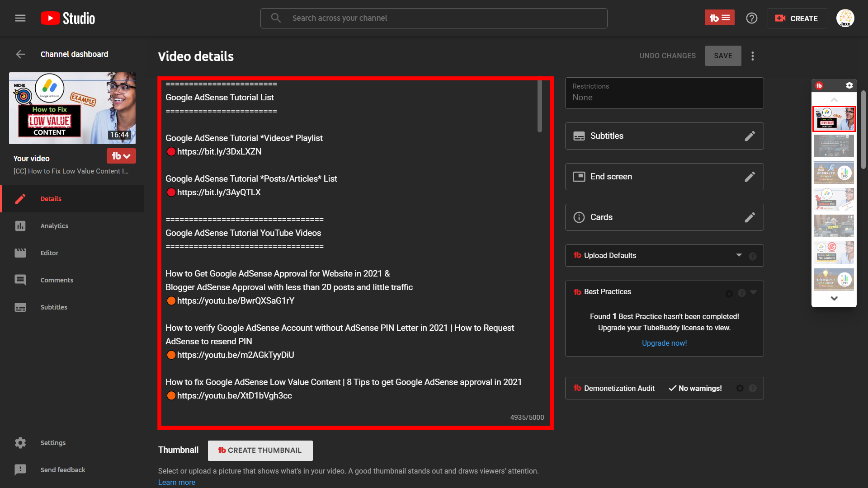Click UNDO CHANGES
Image resolution: width=868 pixels, height=488 pixels.
(x=667, y=56)
